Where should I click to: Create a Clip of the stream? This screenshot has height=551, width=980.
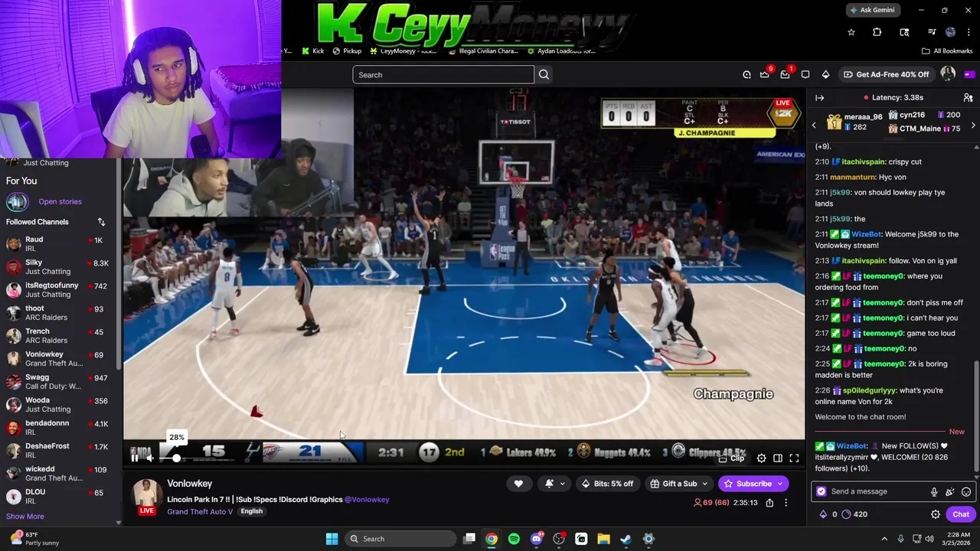[x=732, y=458]
